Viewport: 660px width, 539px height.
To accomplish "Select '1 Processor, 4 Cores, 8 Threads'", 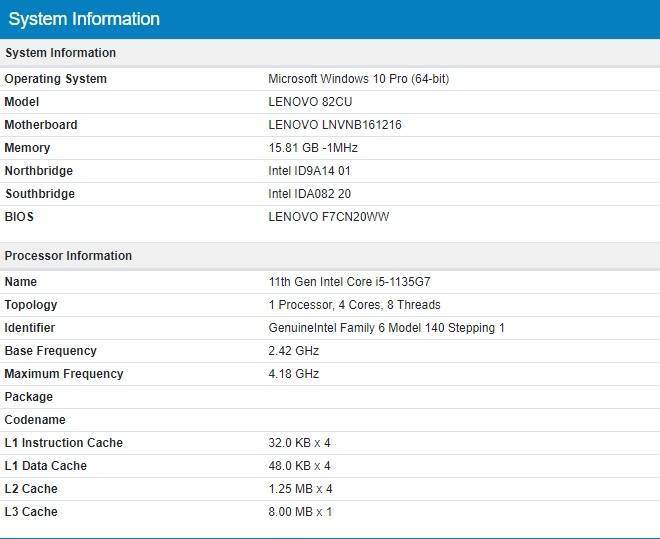I will point(354,305).
